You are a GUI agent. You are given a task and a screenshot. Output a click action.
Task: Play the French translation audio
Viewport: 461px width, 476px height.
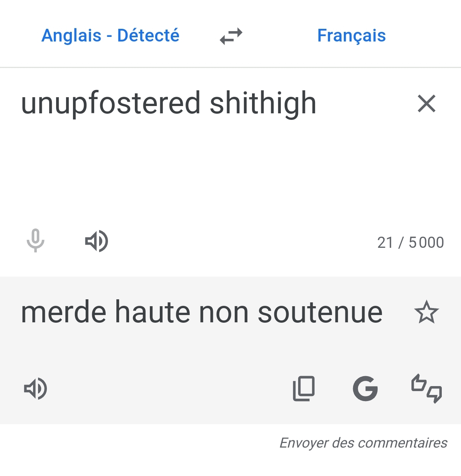pyautogui.click(x=35, y=389)
